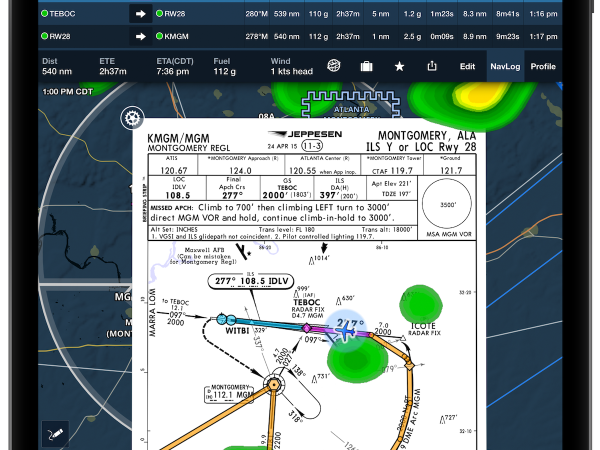The image size is (600, 450).
Task: Tap the Montgomery Tower CTAF 119.7 box
Action: [392, 165]
